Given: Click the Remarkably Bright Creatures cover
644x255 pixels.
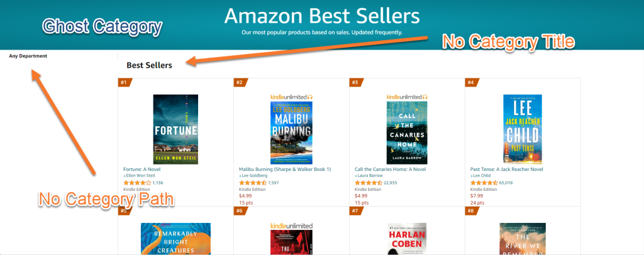Looking at the screenshot, I should (175, 239).
